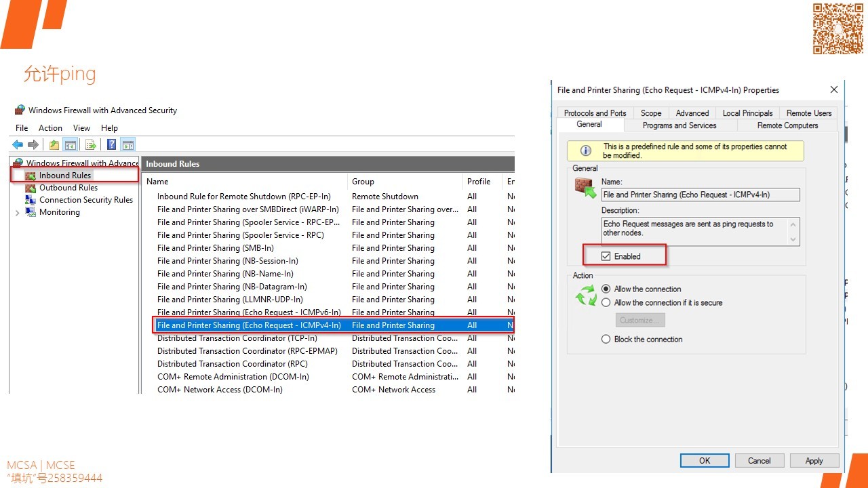This screenshot has height=488, width=868.
Task: Switch to Protocols and Ports tab
Action: coord(595,113)
